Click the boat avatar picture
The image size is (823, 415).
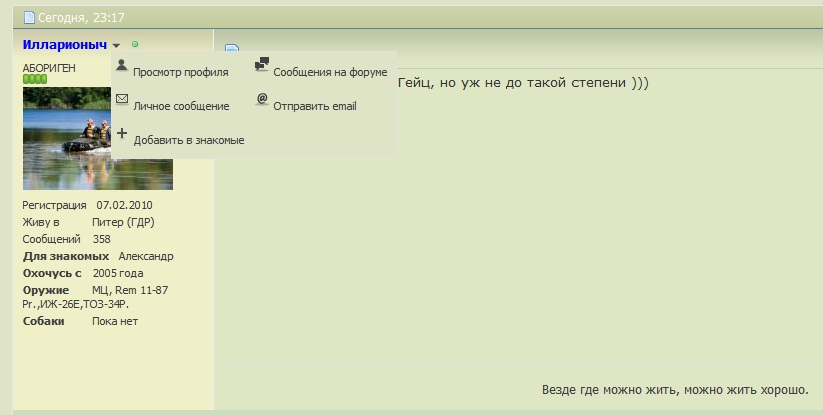point(97,138)
